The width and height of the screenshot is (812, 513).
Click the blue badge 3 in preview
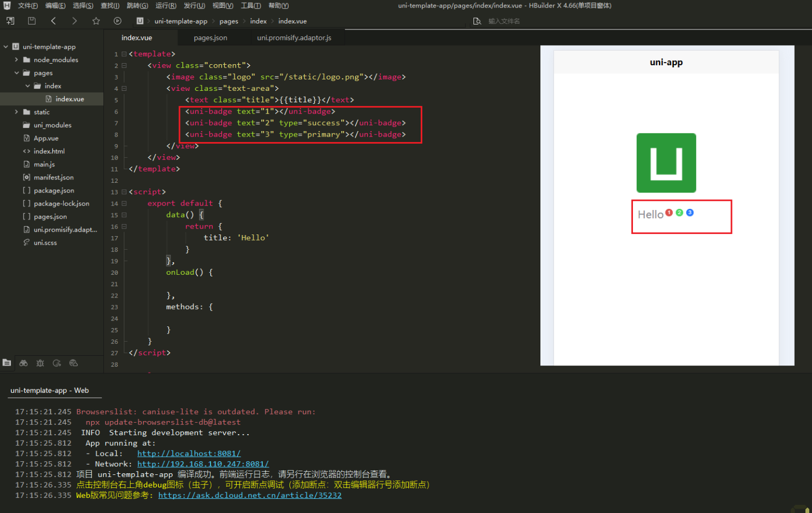point(690,213)
